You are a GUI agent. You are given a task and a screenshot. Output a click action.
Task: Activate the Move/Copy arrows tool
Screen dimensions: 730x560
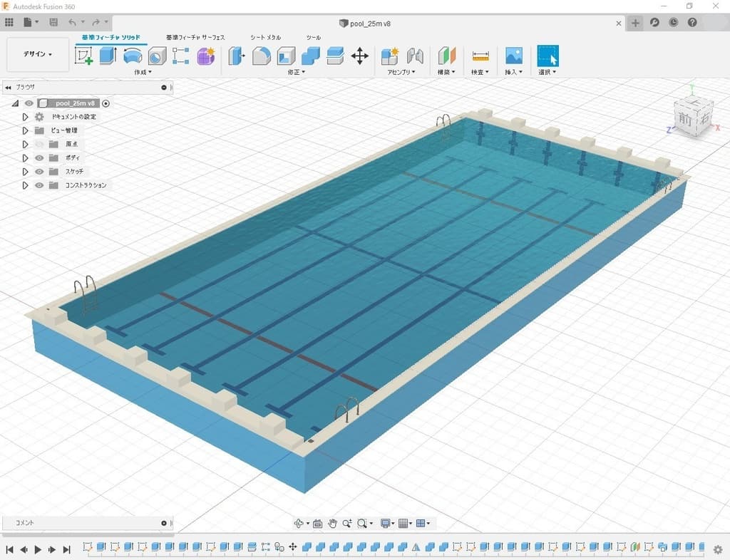[360, 56]
